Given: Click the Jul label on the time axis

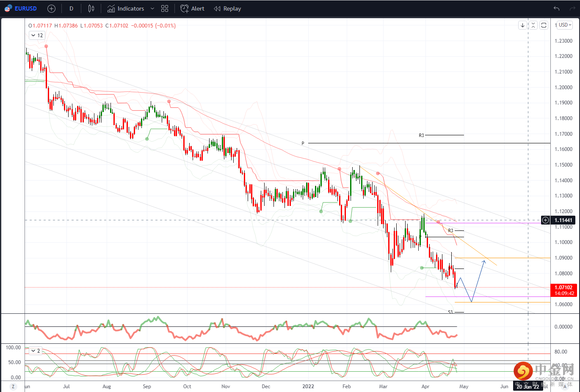Looking at the screenshot, I should tap(66, 387).
